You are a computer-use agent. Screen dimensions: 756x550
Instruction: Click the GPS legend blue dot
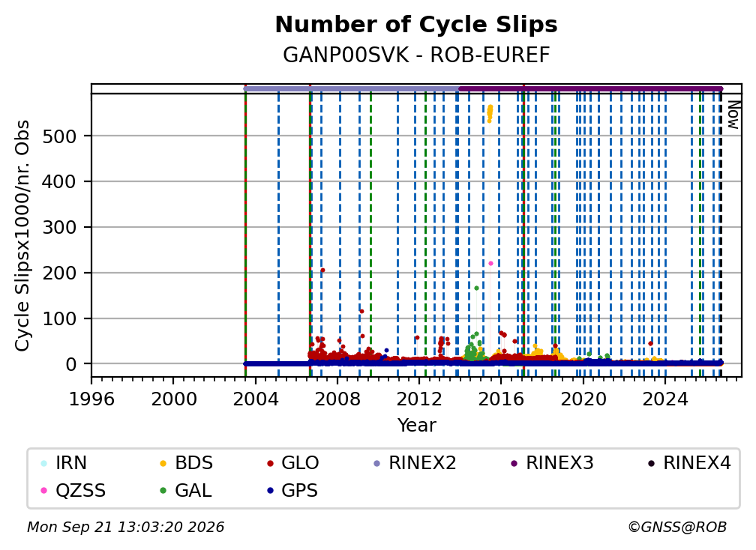tap(270, 491)
